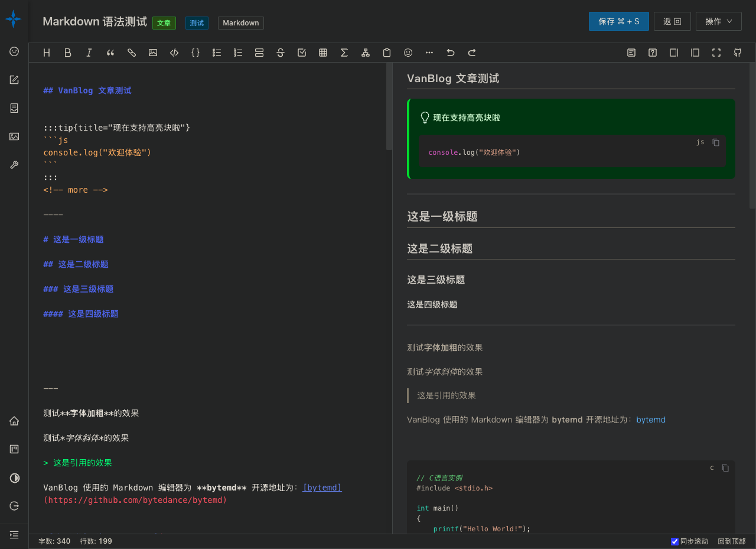Toggle preview-only mode
Screen dimensions: 756x549
pyautogui.click(x=695, y=53)
